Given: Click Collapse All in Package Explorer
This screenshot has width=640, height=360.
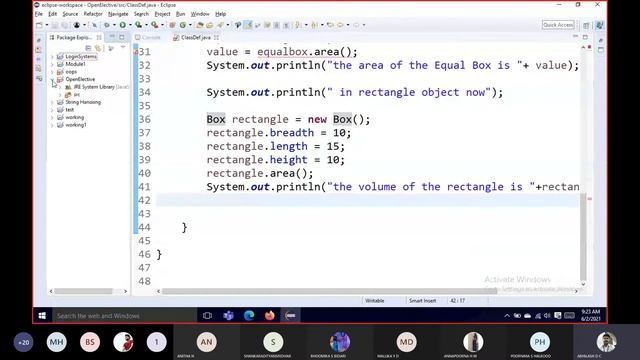Looking at the screenshot, I should [89, 48].
